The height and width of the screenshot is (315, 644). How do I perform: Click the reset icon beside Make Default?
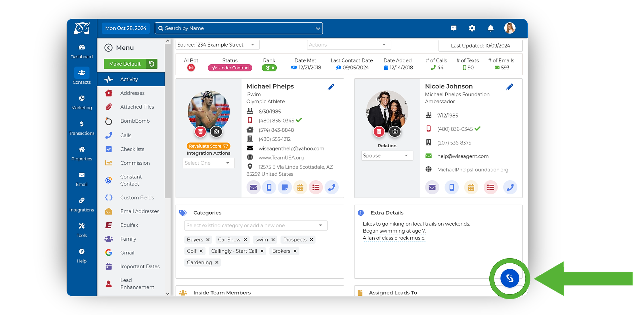[152, 64]
